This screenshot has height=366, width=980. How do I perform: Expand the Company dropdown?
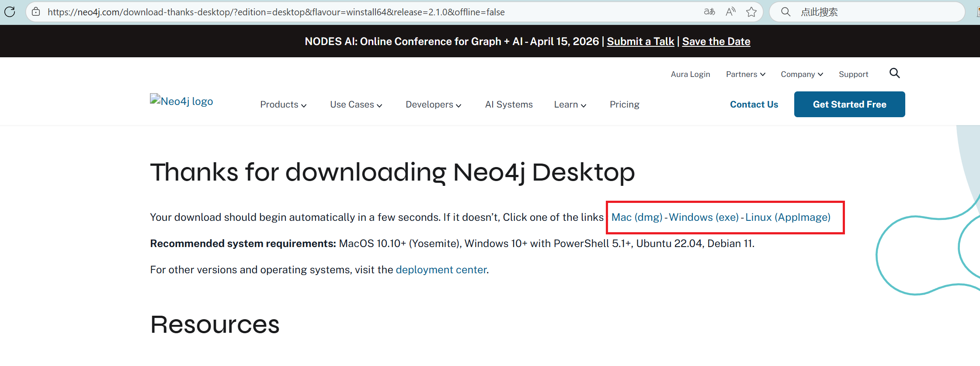click(x=802, y=74)
